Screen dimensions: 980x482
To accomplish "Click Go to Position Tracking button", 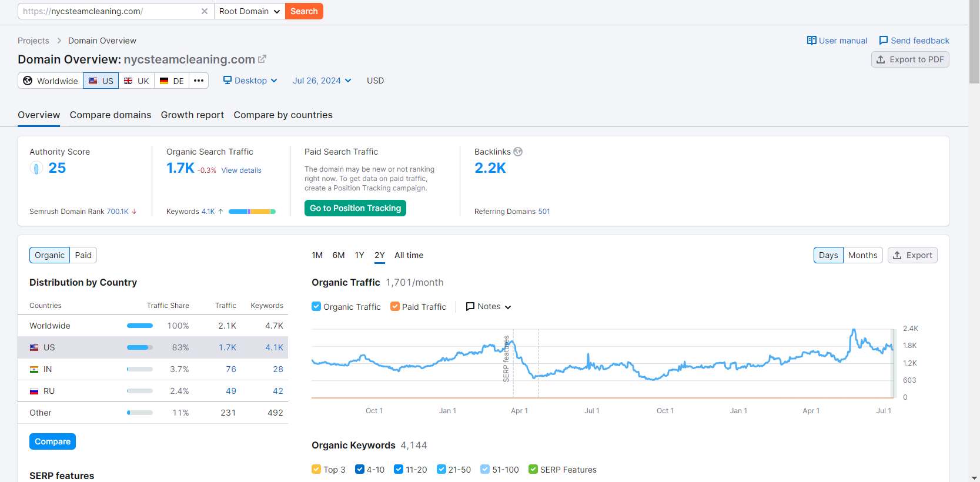I will click(355, 208).
